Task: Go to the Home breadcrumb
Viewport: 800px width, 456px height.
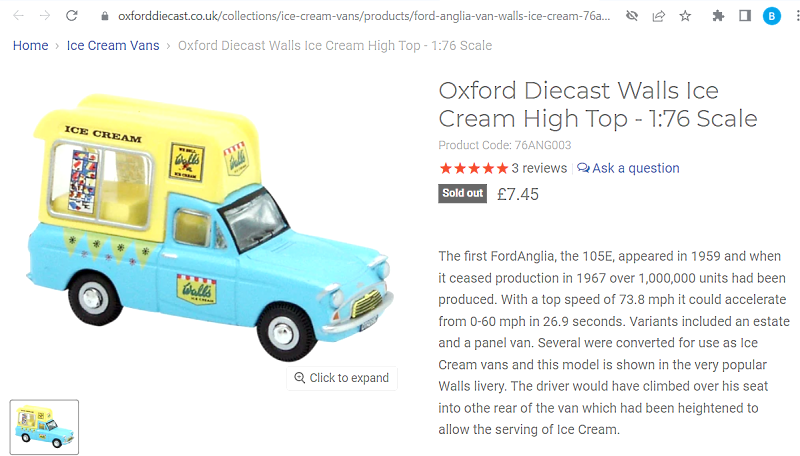Action: [x=30, y=46]
